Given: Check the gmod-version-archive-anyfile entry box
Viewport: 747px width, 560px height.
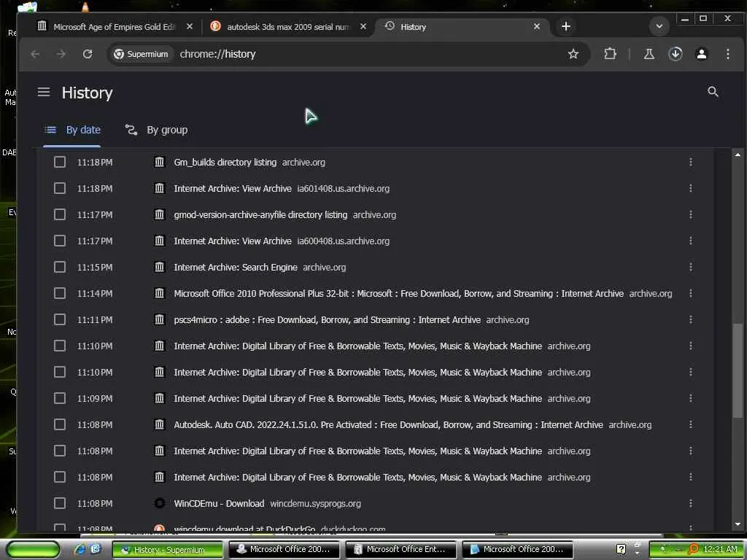Looking at the screenshot, I should click(60, 214).
